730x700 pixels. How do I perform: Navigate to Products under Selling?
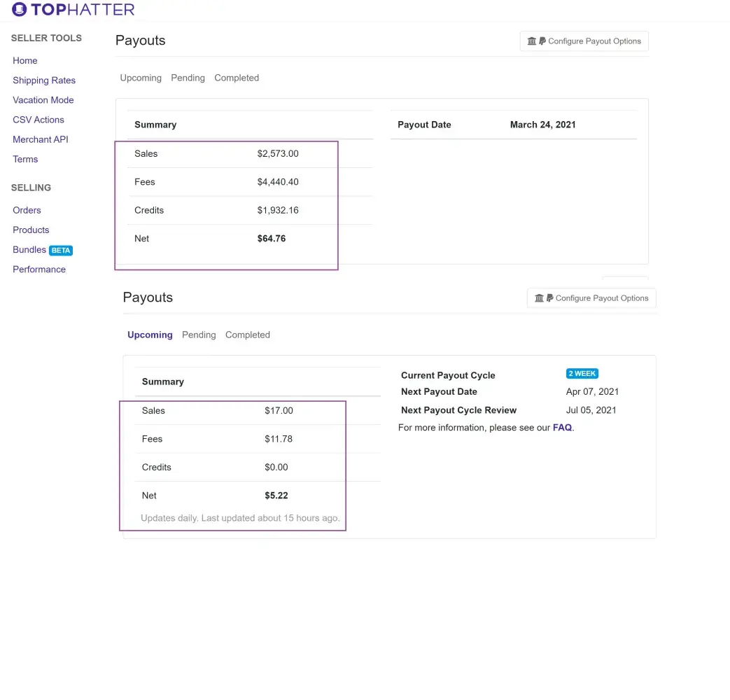[x=31, y=230]
